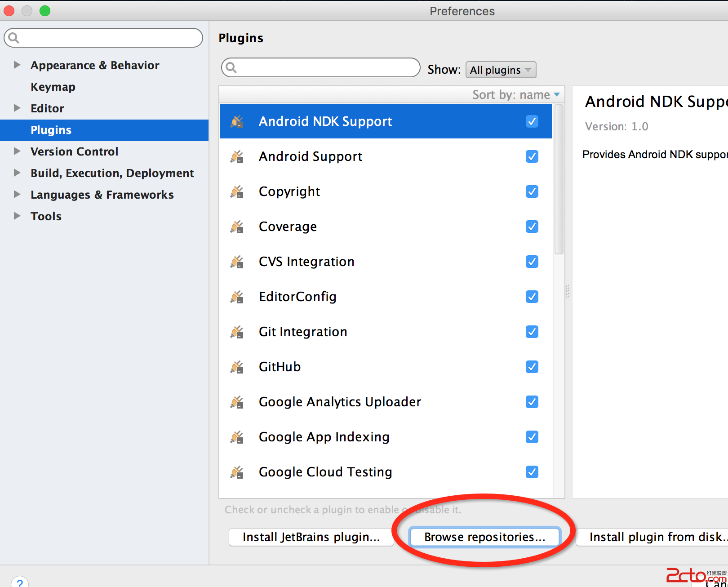Click the plugin list vertical scrollbar
The width and height of the screenshot is (728, 587).
559,180
